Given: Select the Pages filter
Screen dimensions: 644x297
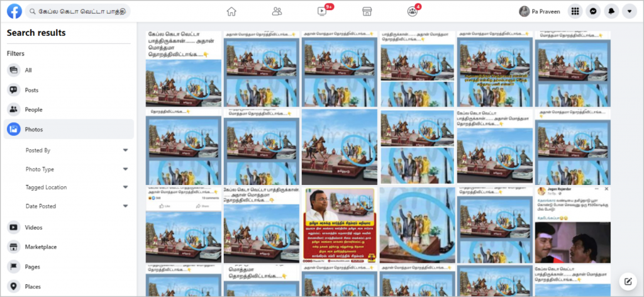Looking at the screenshot, I should tap(69, 267).
